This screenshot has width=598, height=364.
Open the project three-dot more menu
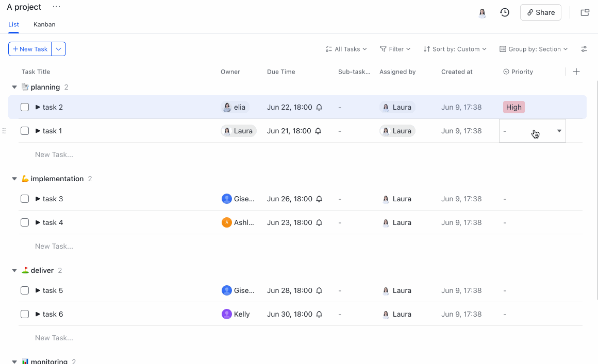pos(57,7)
